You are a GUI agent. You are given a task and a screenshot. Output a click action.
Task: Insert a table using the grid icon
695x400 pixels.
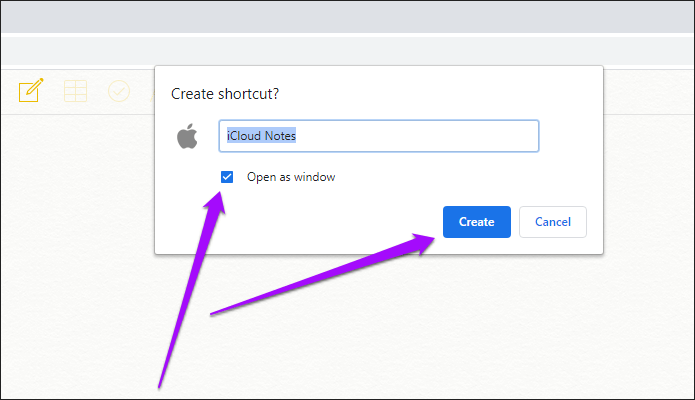point(75,91)
